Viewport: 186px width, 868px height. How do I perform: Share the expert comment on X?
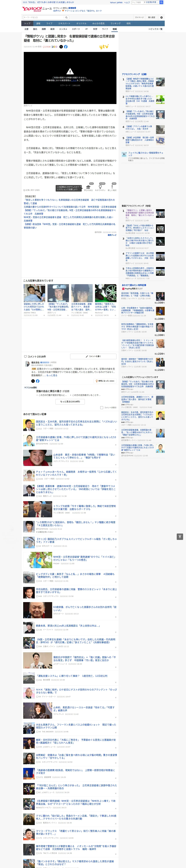(33, 381)
